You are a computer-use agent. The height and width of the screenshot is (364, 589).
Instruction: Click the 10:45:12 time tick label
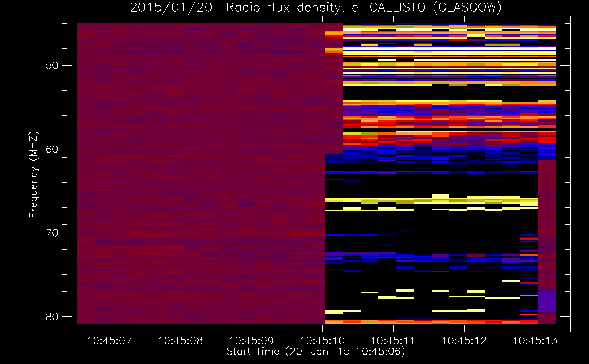coord(464,341)
